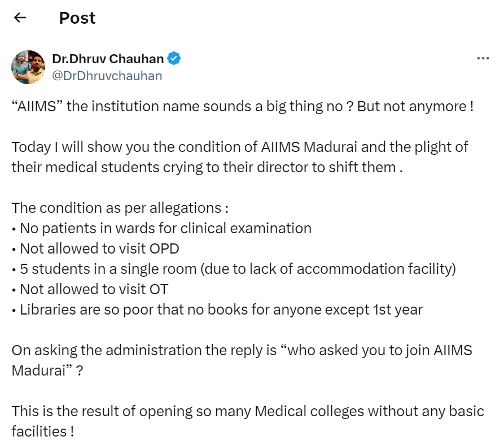Click the Dr.Dhruv Chauhan display name
This screenshot has height=445, width=504.
[x=108, y=58]
